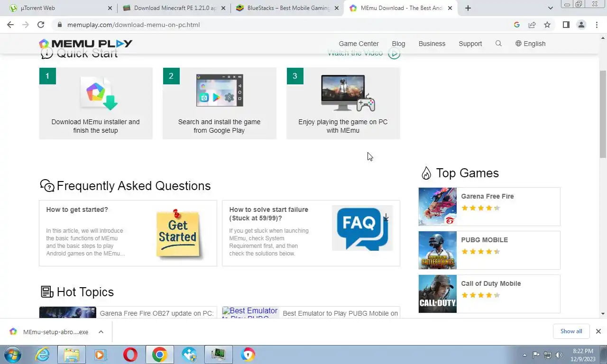Click the browser Forward arrow
The height and width of the screenshot is (364, 607).
[26, 25]
